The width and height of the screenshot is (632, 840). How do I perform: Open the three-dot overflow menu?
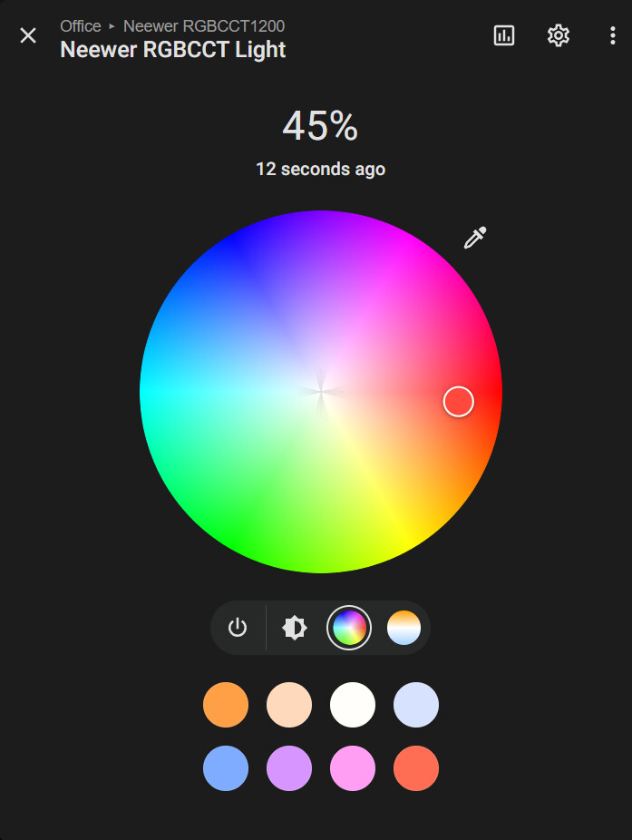click(613, 35)
